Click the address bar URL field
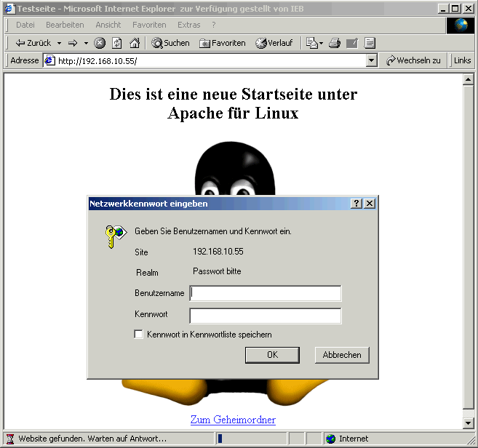This screenshot has width=478, height=448. (211, 60)
